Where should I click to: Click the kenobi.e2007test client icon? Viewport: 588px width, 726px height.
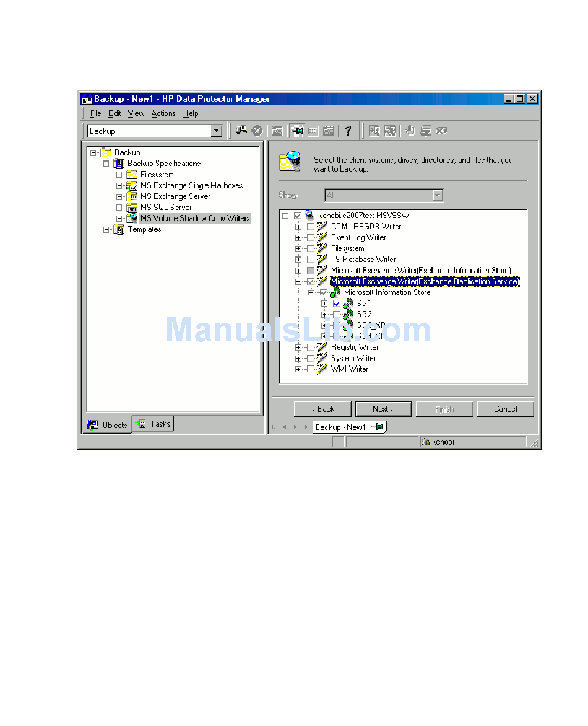309,215
